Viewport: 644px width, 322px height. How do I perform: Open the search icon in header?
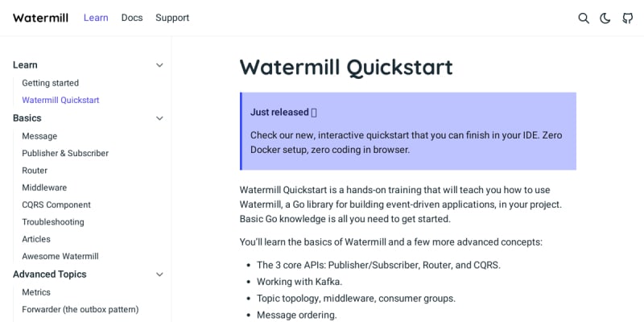584,18
